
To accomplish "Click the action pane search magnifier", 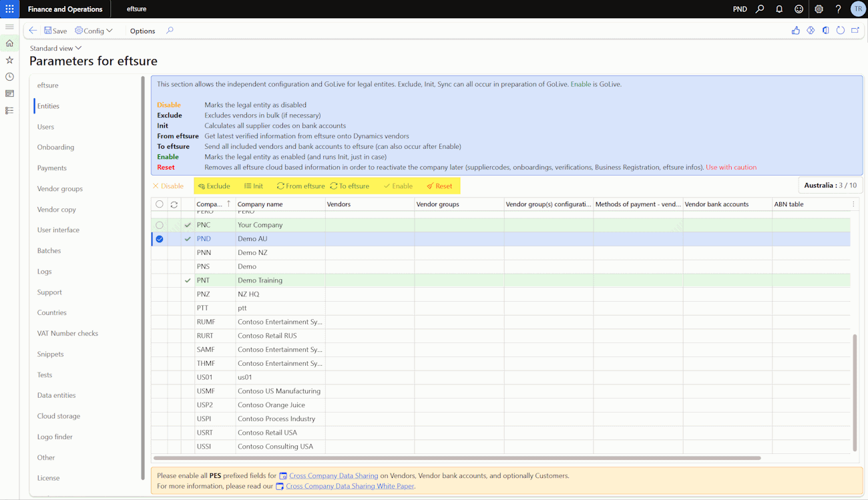I will 170,31.
